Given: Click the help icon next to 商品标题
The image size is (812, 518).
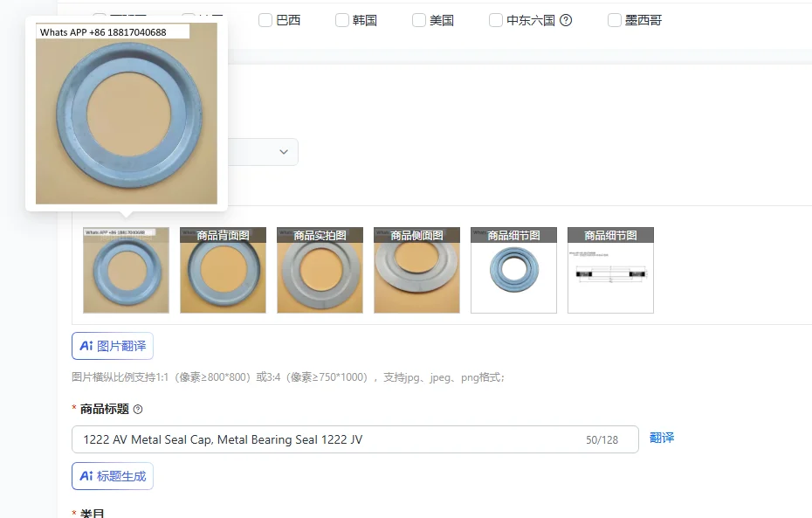Looking at the screenshot, I should pos(136,408).
